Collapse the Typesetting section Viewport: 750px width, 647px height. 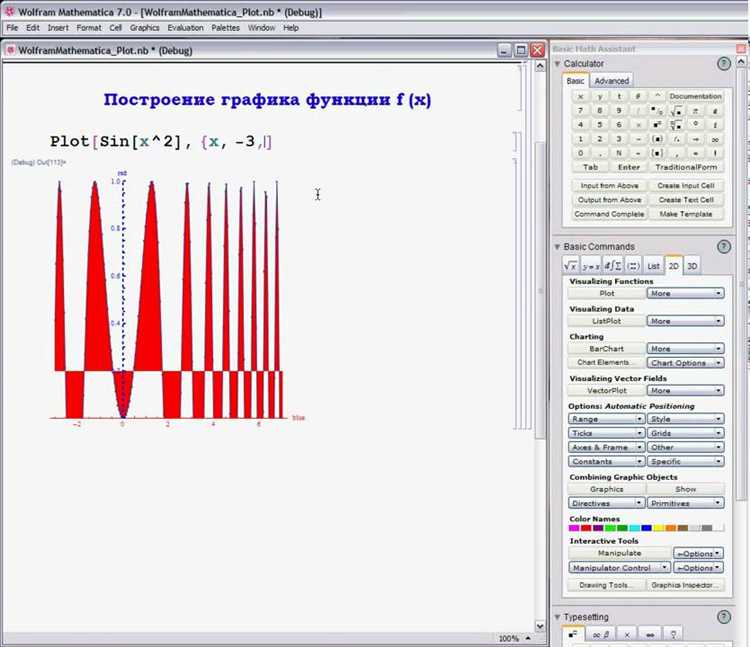[557, 617]
